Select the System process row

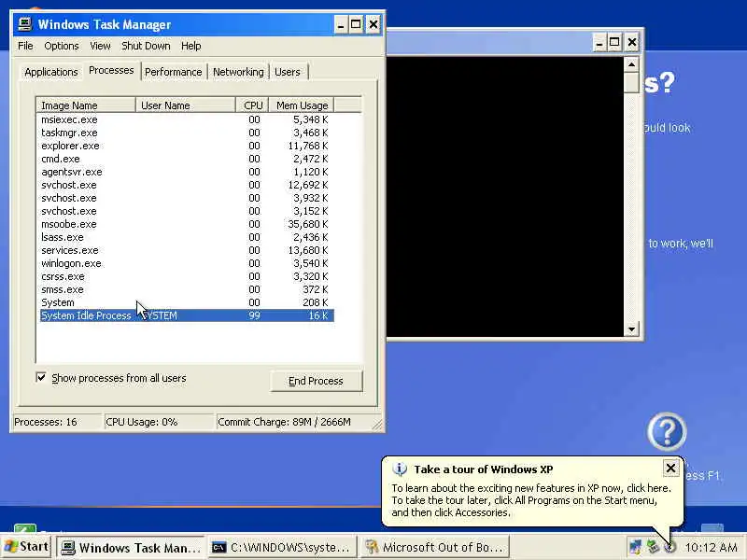[x=187, y=302]
